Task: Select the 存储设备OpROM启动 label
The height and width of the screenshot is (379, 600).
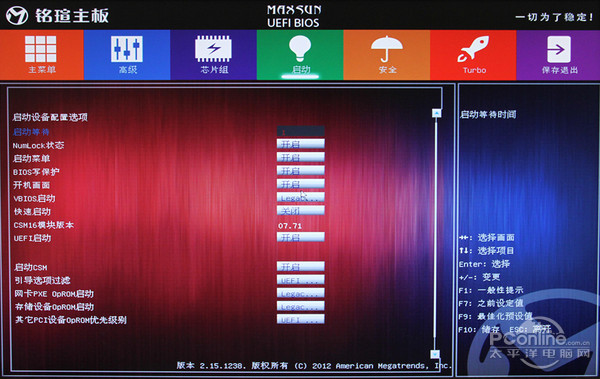Action: coord(54,307)
